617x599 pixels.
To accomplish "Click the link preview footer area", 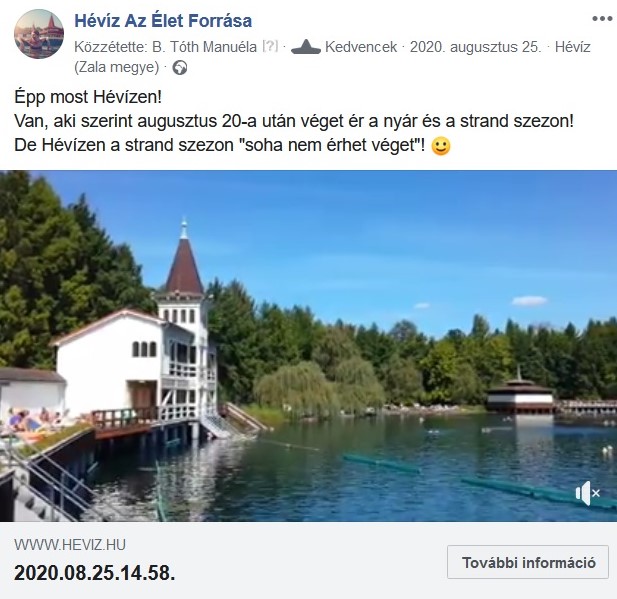I will tap(308, 560).
